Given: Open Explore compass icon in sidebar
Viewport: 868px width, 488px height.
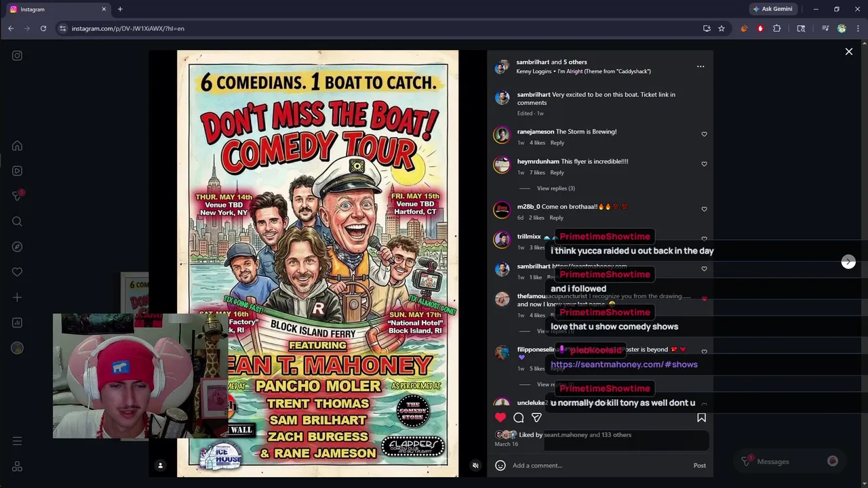Looking at the screenshot, I should point(17,247).
